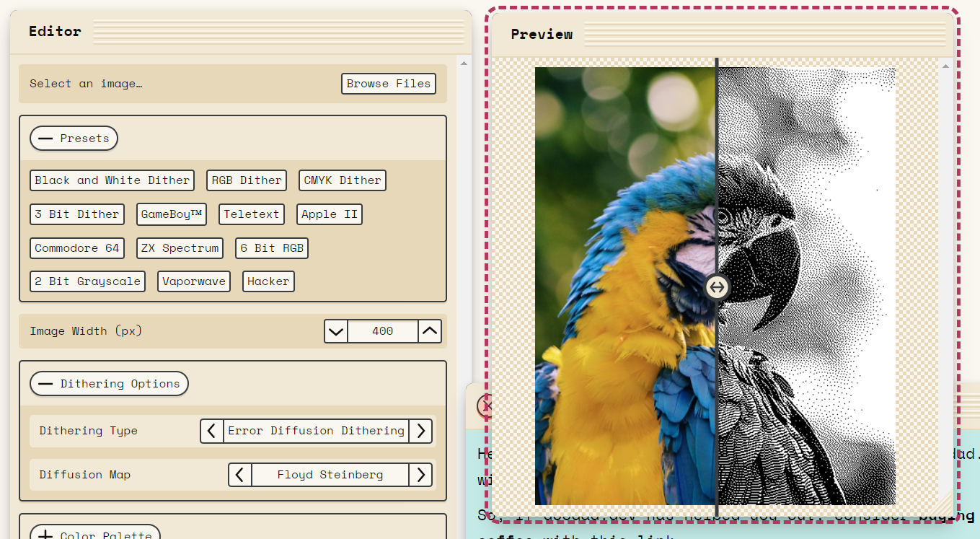
Task: Apply CMYK Dither preset
Action: pyautogui.click(x=343, y=180)
